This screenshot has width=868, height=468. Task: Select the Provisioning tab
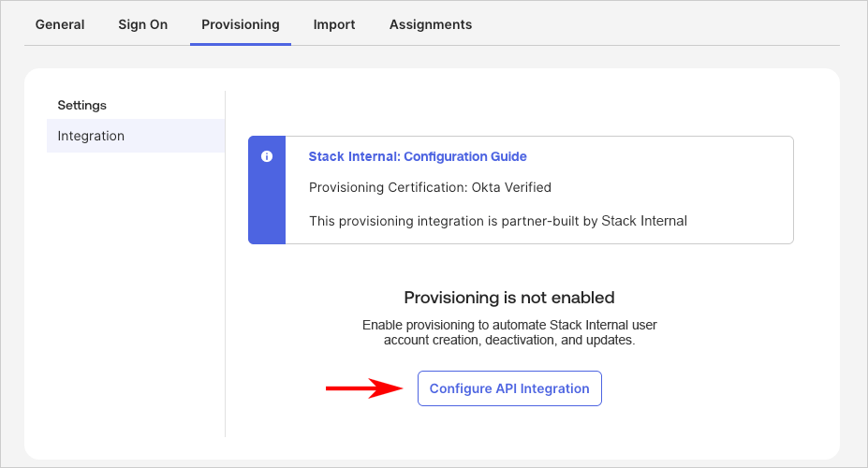pos(241,24)
